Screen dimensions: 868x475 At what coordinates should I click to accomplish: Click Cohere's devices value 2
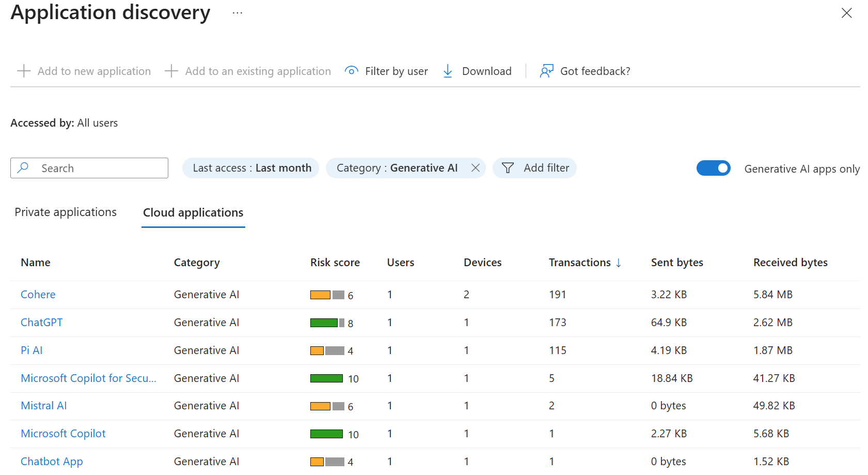pyautogui.click(x=466, y=295)
